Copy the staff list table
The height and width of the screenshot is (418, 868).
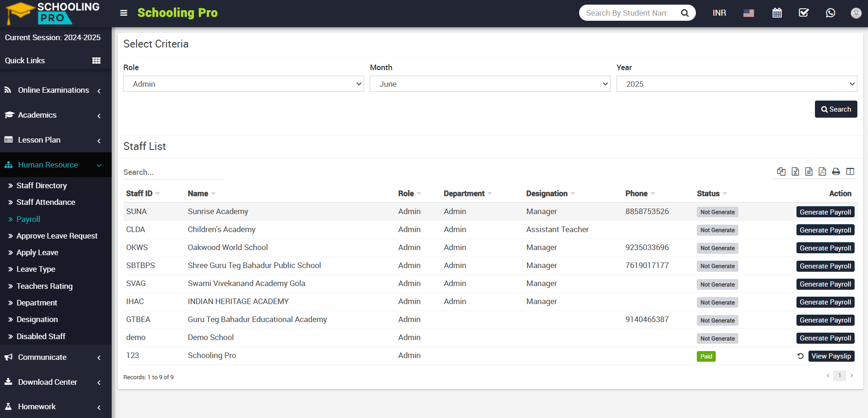[x=781, y=172]
